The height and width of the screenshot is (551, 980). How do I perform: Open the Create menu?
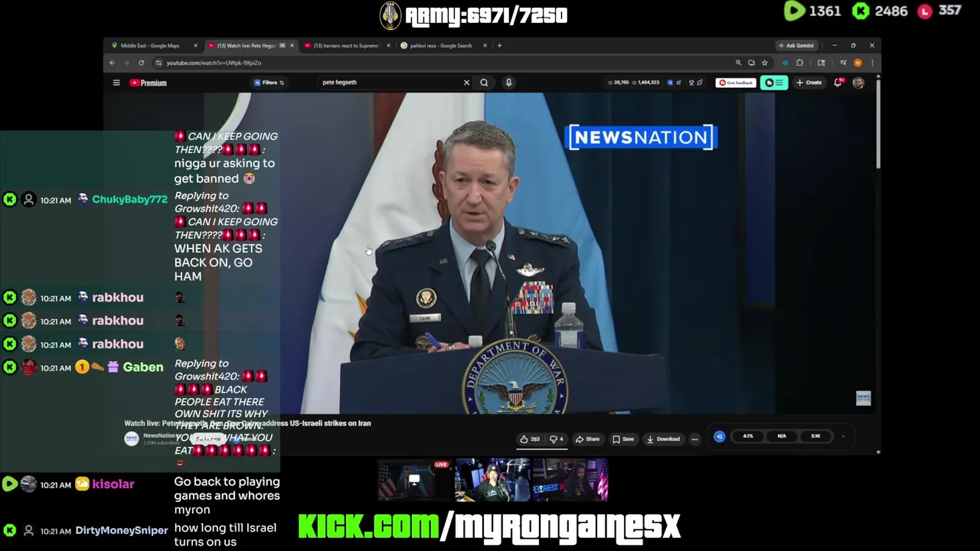coord(808,83)
